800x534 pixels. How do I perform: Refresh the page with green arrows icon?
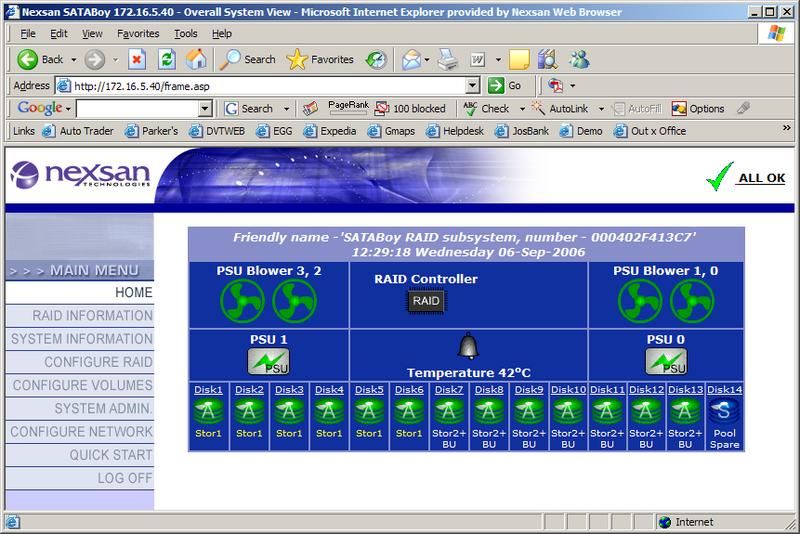(x=166, y=60)
